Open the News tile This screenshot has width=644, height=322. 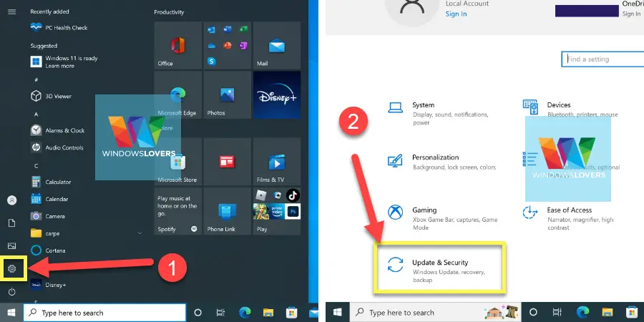227,162
